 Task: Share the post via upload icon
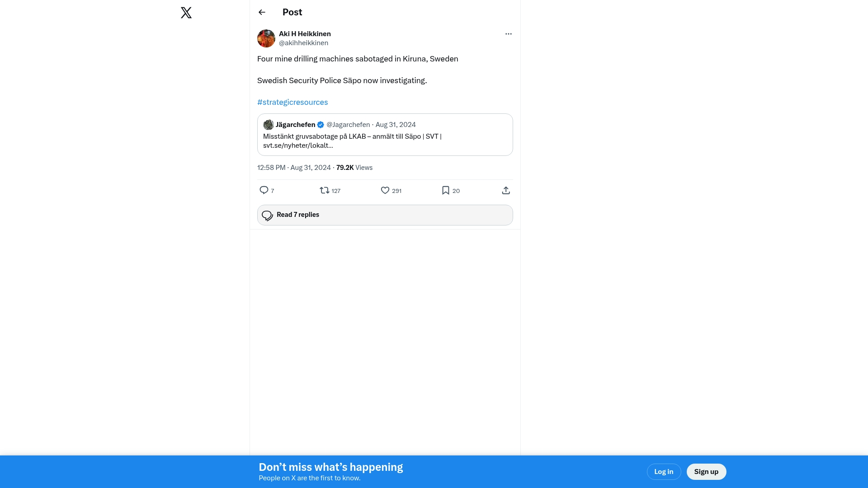pos(506,190)
